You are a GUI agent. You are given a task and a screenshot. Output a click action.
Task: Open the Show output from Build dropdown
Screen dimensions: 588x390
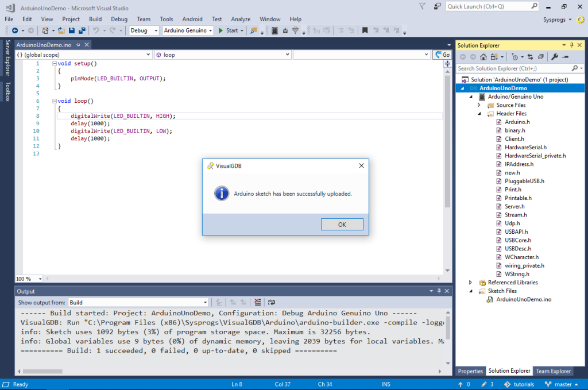coord(138,302)
